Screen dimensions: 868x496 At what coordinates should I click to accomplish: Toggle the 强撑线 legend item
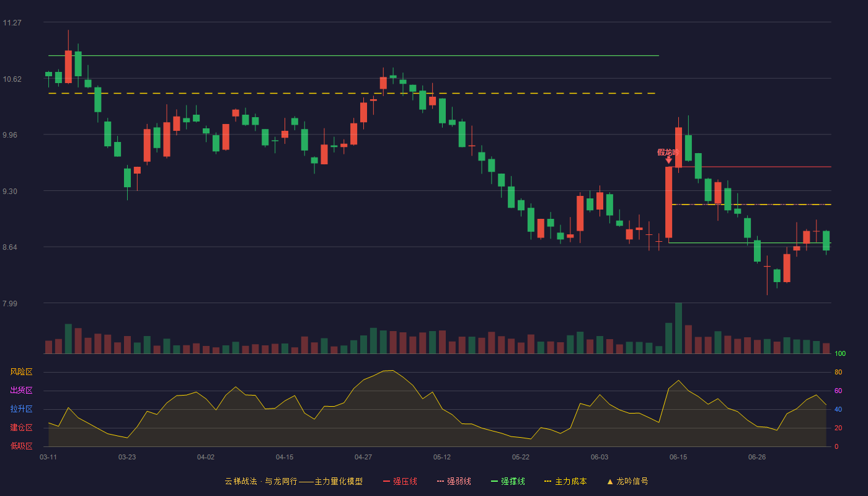(x=508, y=481)
